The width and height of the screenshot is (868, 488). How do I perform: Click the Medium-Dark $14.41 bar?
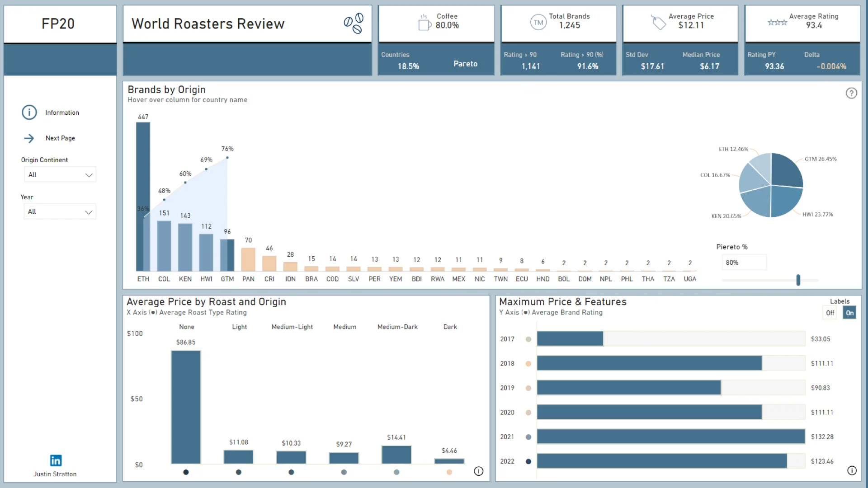(x=396, y=455)
